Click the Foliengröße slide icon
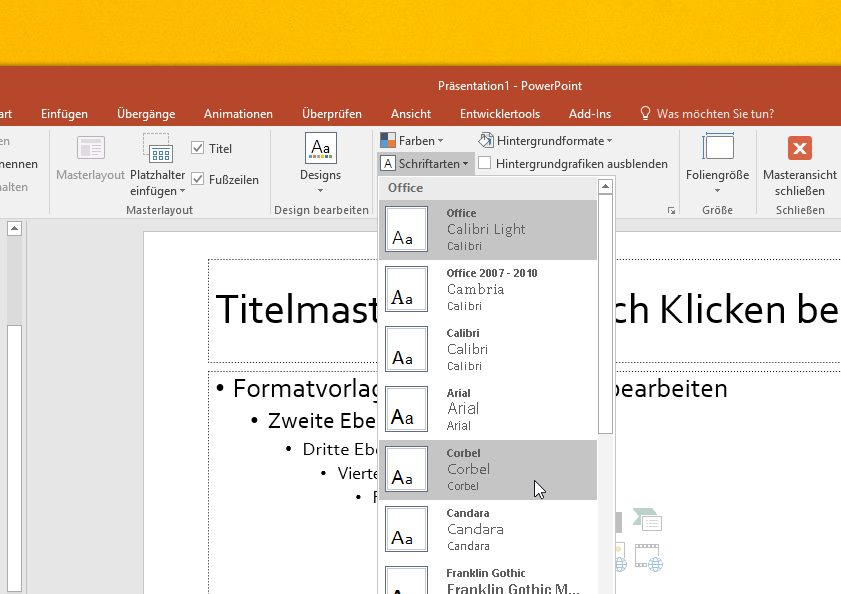 718,146
